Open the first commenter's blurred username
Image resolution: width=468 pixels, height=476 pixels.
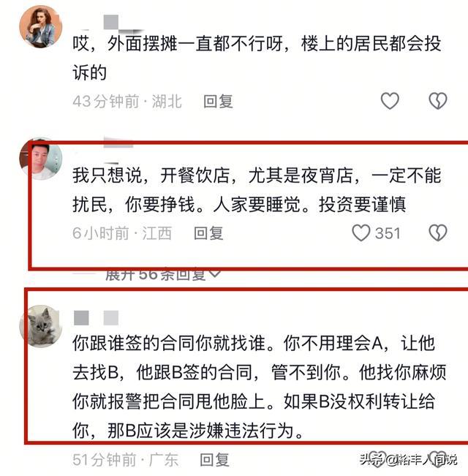pos(110,23)
